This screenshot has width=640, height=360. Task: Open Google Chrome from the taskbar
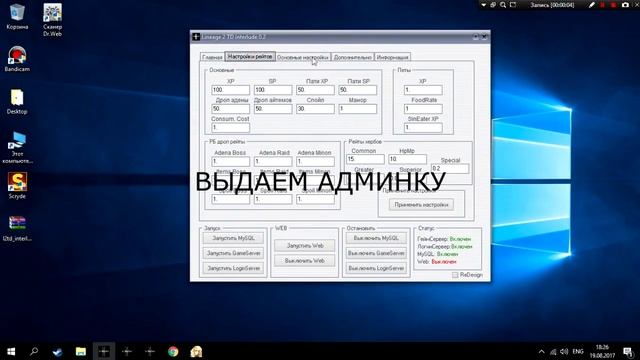(x=173, y=351)
